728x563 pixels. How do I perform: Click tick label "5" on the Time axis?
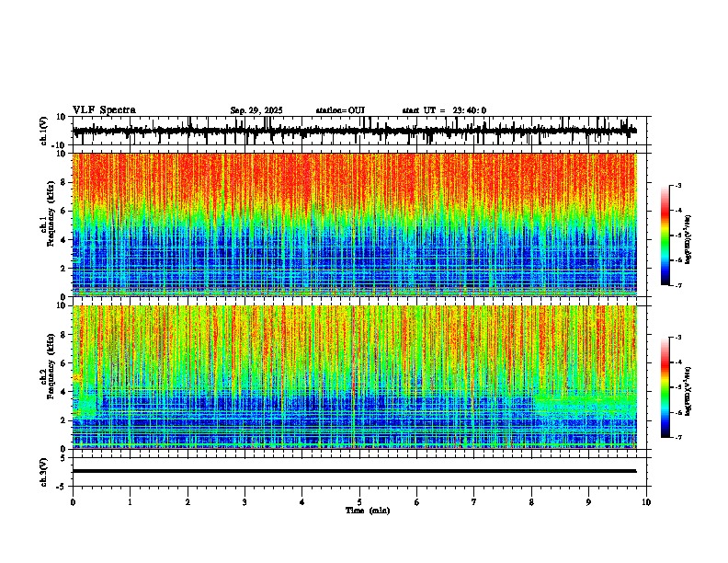[359, 502]
